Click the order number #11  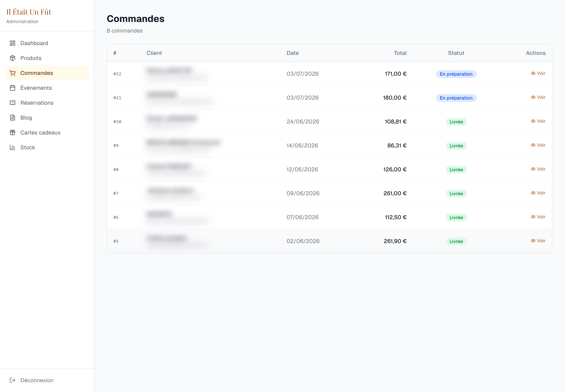117,98
